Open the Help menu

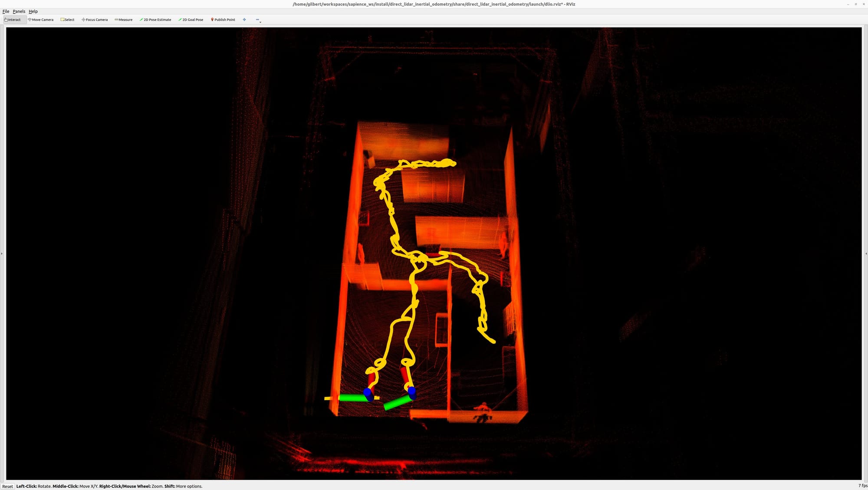tap(33, 11)
